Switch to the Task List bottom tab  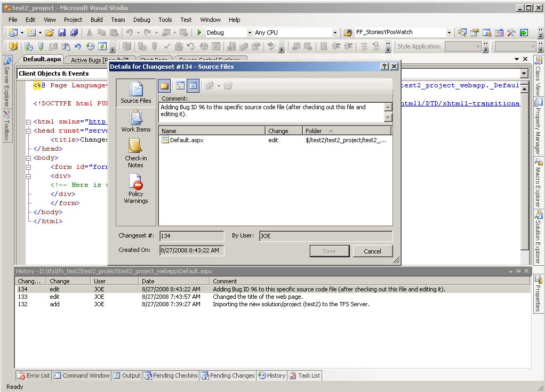[x=305, y=375]
